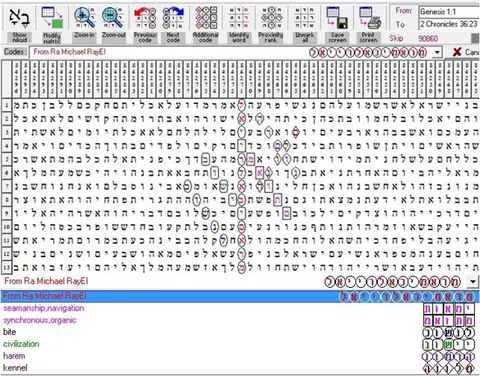Click the Skip value 90860
The height and width of the screenshot is (376, 480).
click(x=428, y=38)
